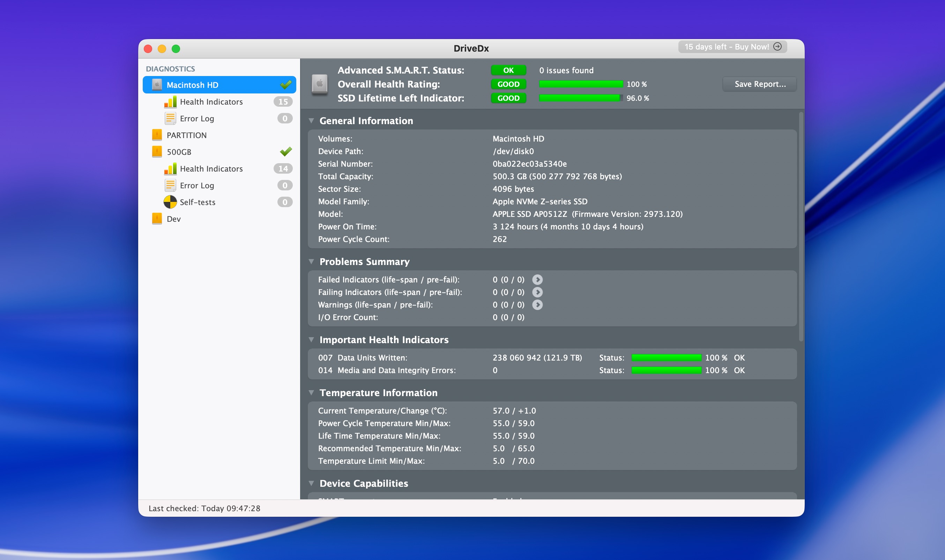This screenshot has height=560, width=945.
Task: Open Self-tests under 500GB
Action: (x=219, y=202)
